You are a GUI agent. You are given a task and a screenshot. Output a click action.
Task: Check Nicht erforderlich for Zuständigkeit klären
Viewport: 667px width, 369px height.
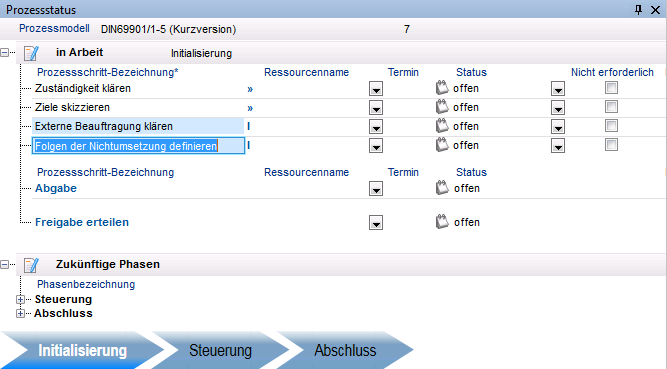coord(611,88)
